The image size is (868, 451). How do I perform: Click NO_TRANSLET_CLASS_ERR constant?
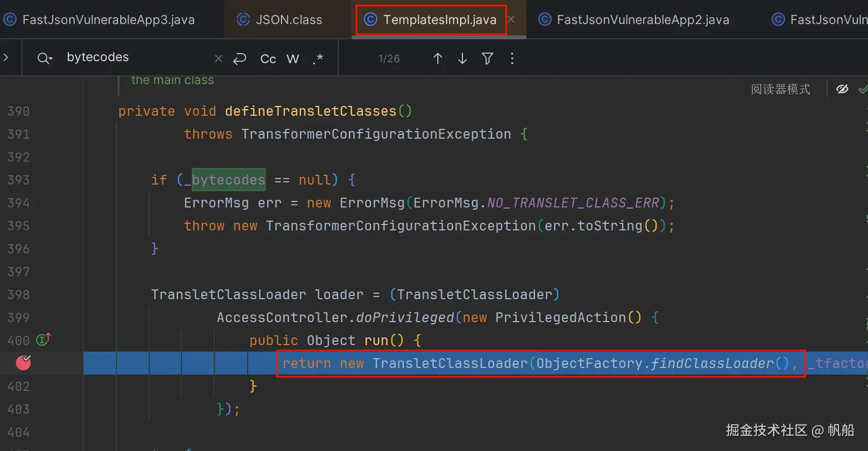point(573,203)
